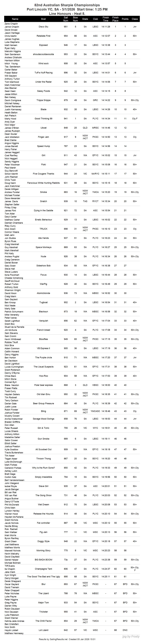The width and height of the screenshot is (144, 644).
Task: Click the Club column header
Action: 95,19
